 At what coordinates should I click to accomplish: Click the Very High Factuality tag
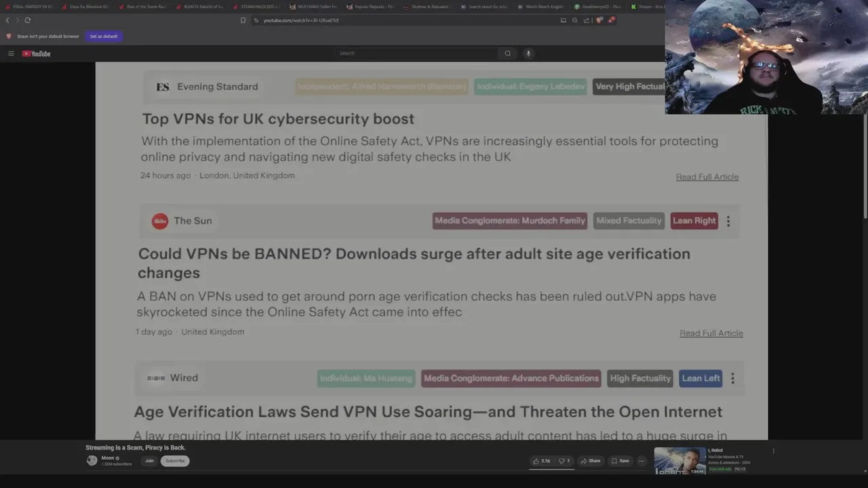(x=629, y=87)
